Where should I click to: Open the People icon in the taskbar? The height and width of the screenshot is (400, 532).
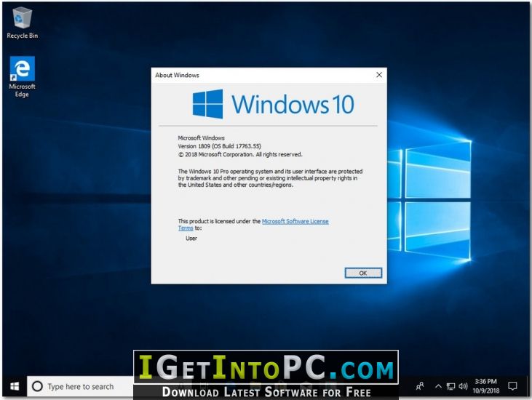420,386
